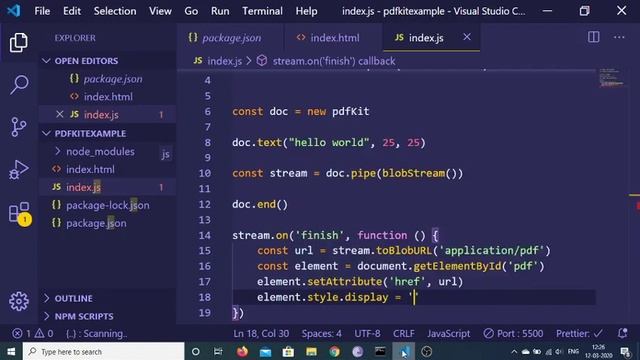
Task: Click the minimap code preview
Action: (611, 78)
